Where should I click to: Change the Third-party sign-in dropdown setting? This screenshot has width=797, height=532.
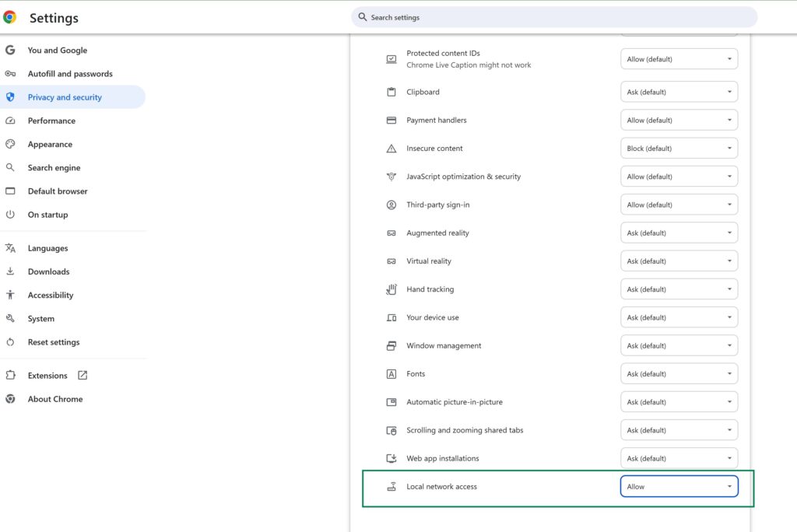(679, 205)
